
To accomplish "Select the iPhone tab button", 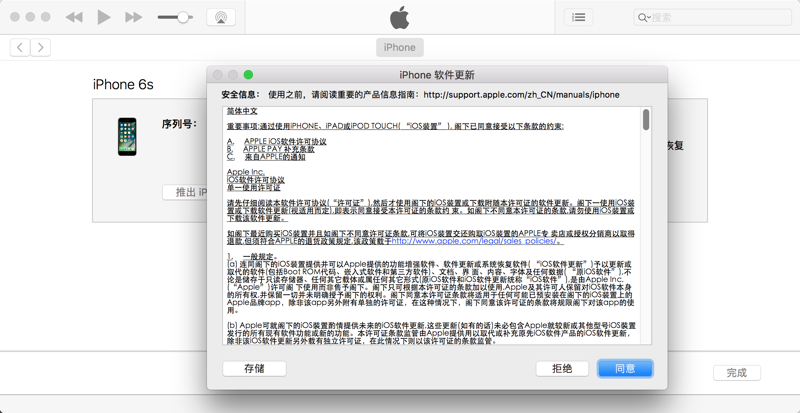I will [x=399, y=47].
